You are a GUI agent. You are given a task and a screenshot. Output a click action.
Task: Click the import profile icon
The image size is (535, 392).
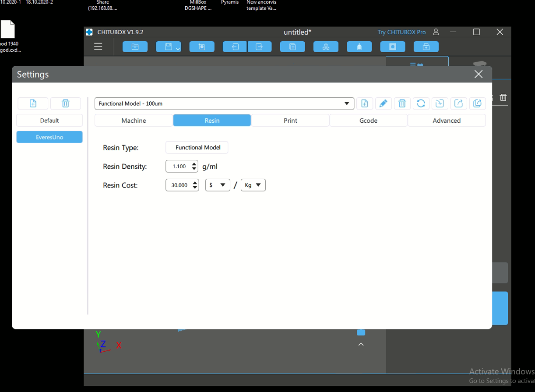pyautogui.click(x=440, y=103)
